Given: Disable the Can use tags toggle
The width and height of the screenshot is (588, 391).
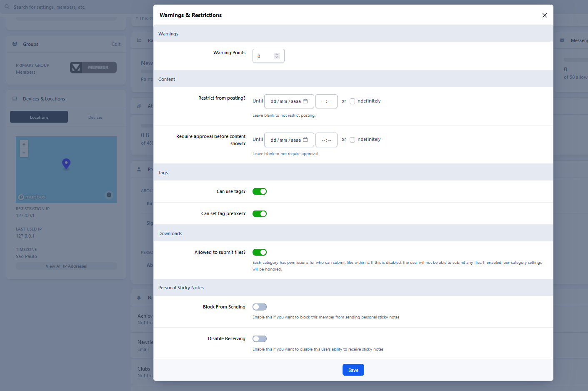Looking at the screenshot, I should (x=260, y=192).
